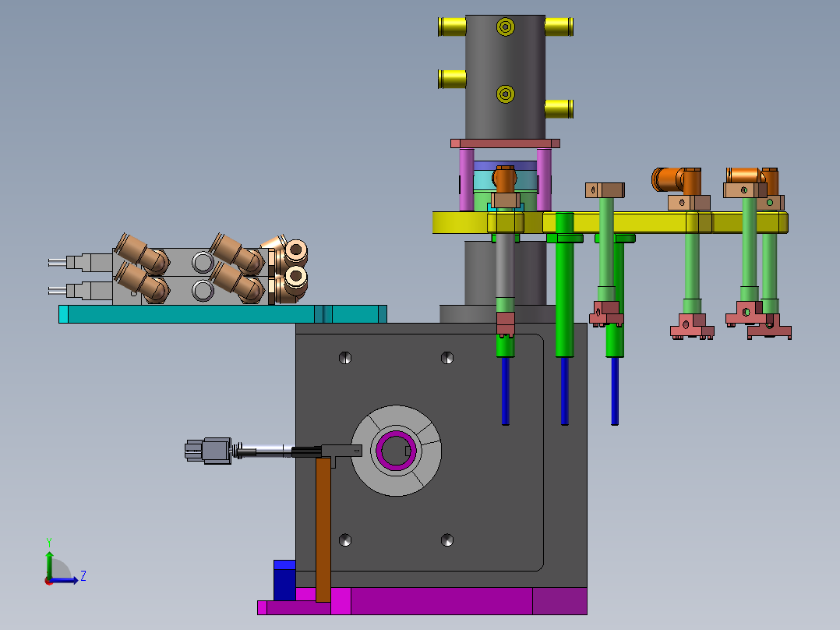This screenshot has width=840, height=630.
Task: Select the lowest right-side yellow tube fitting
Action: (559, 109)
